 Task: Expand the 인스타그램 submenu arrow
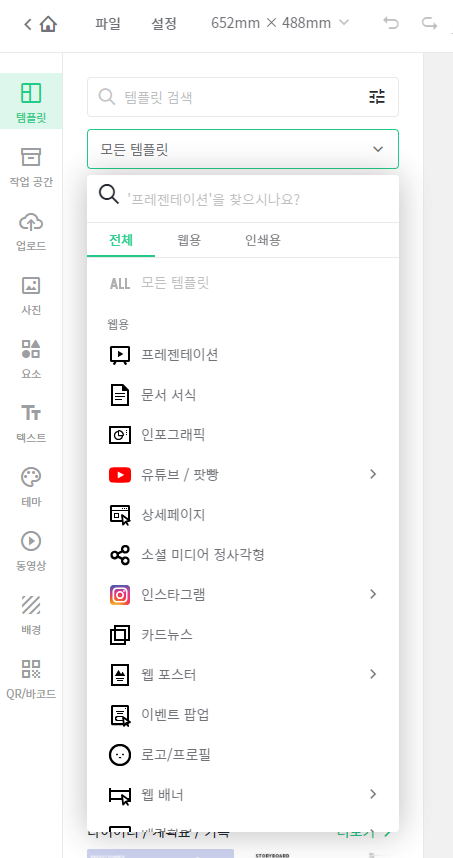tap(373, 594)
